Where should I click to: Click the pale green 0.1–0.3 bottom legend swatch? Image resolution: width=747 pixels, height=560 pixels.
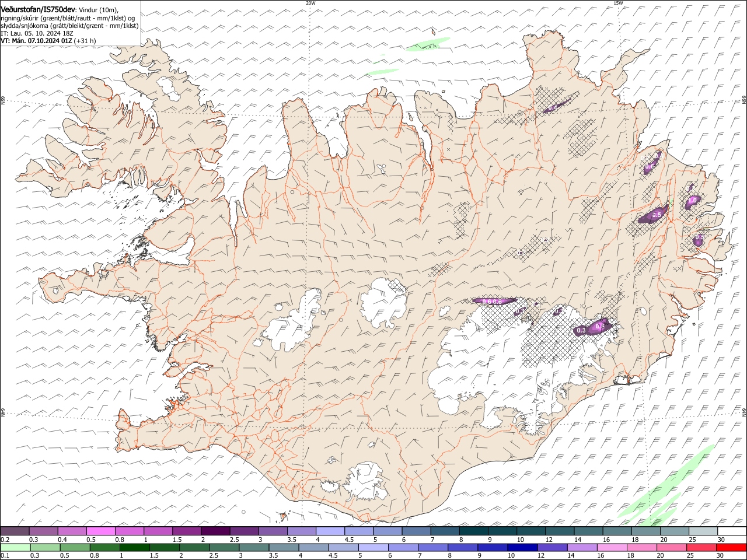(x=16, y=547)
